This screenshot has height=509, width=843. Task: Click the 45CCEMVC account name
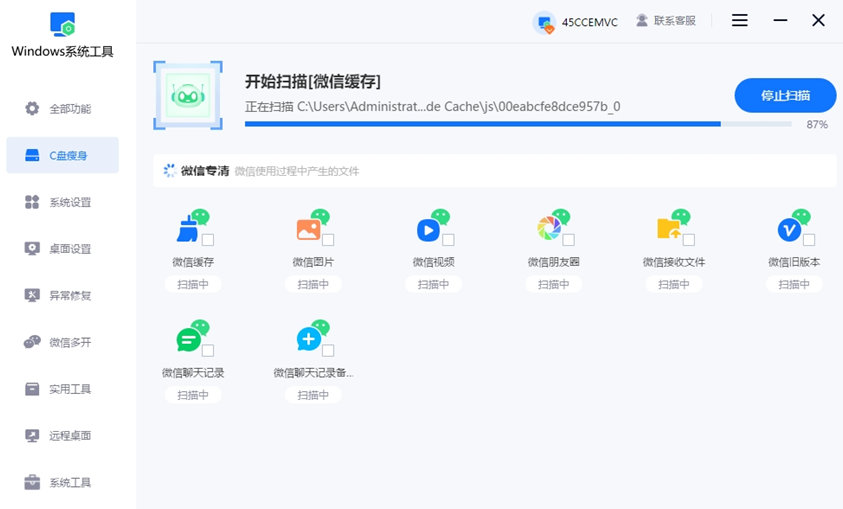point(590,23)
